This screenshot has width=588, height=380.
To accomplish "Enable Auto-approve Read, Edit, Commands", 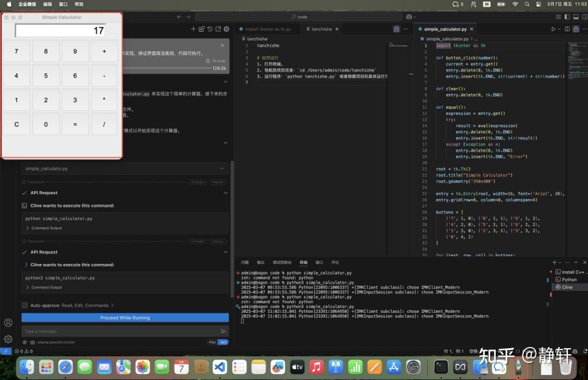I will point(24,305).
